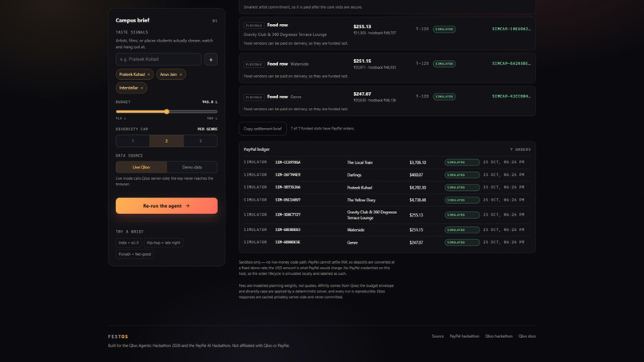
Task: Click SIMULATED badge on the $255.13 food row card
Action: point(444,30)
